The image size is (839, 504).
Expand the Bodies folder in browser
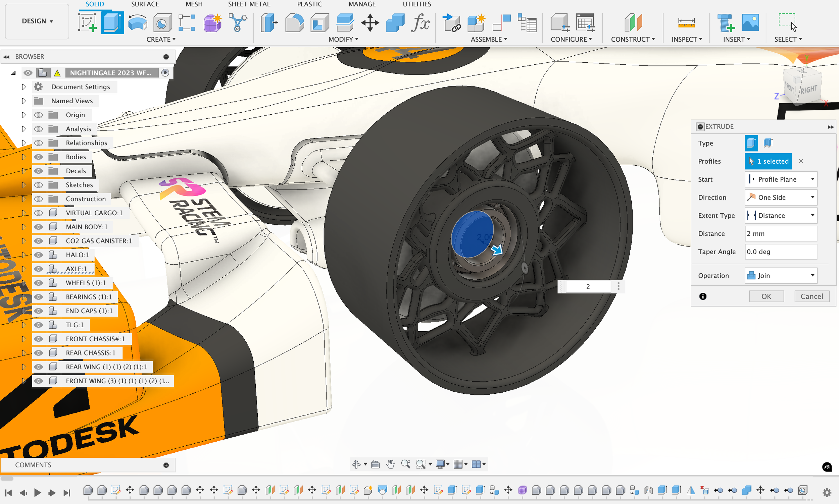(23, 157)
